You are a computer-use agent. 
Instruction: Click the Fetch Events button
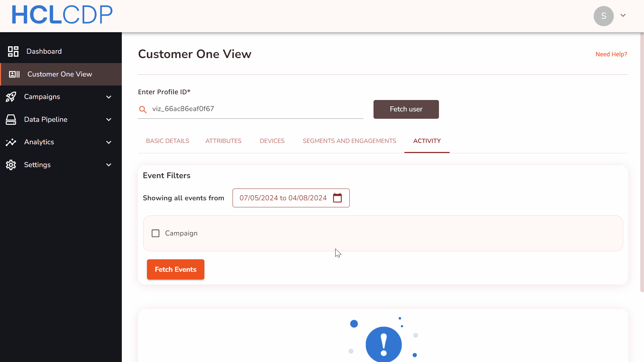coord(176,269)
